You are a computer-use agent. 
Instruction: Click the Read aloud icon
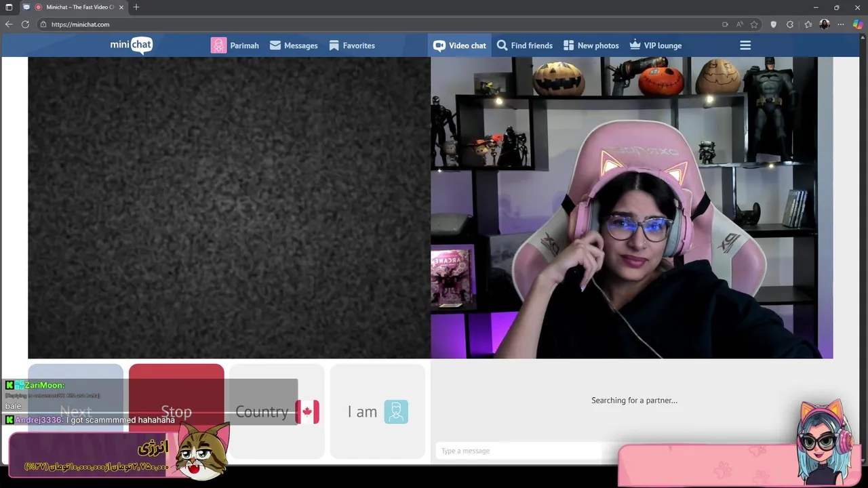[x=740, y=24]
